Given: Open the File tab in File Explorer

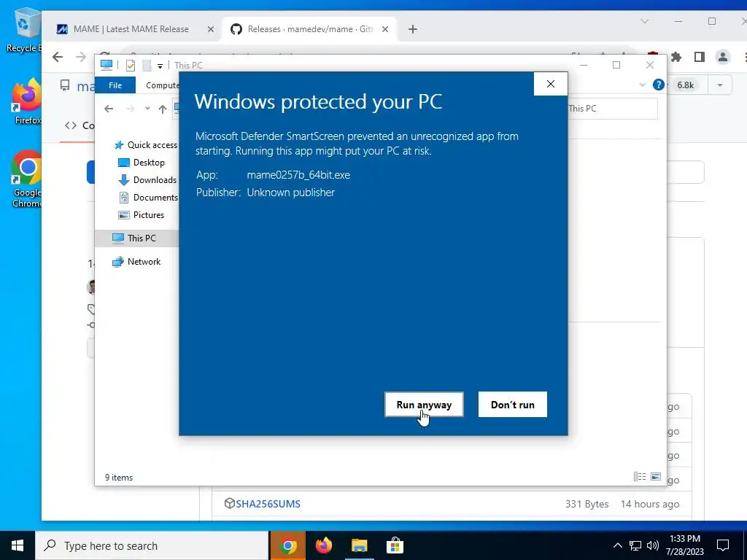Looking at the screenshot, I should tap(115, 85).
